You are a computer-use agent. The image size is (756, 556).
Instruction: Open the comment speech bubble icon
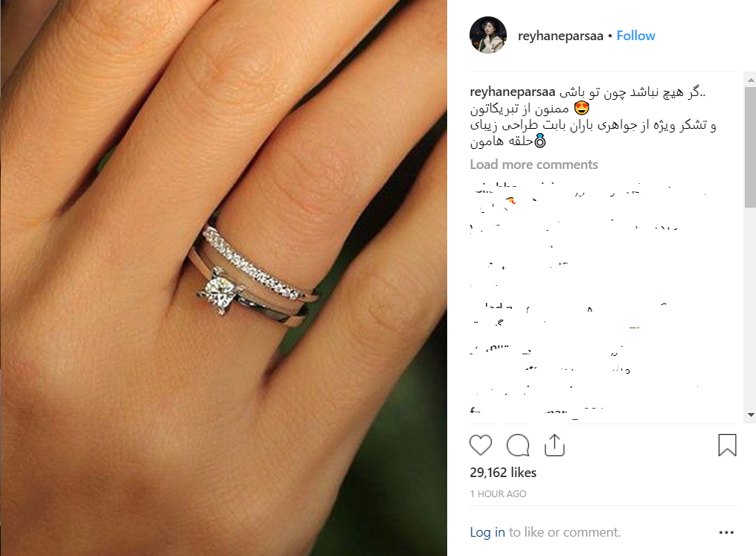pyautogui.click(x=518, y=444)
